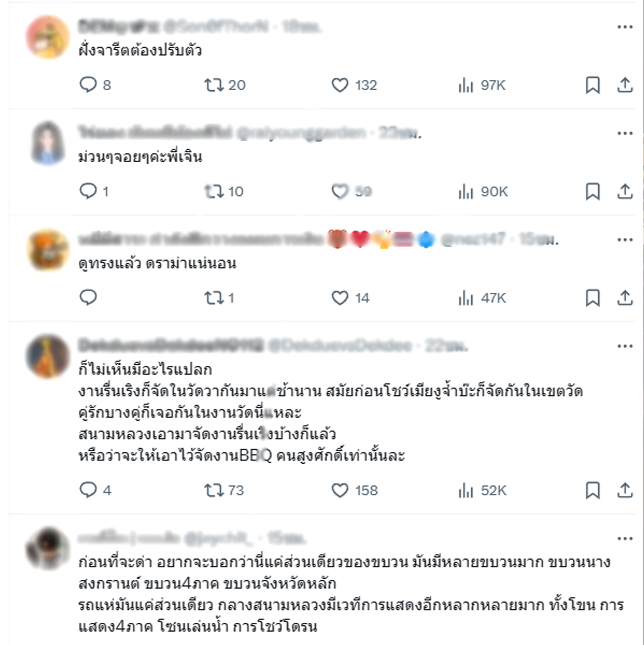644x645 pixels.
Task: Open more options on the last tweet
Action: click(x=625, y=538)
